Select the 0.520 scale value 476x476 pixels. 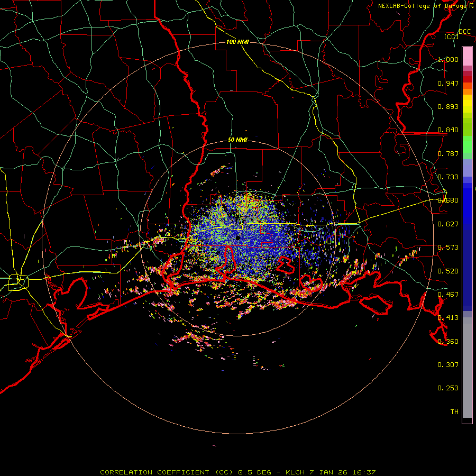[x=448, y=271]
